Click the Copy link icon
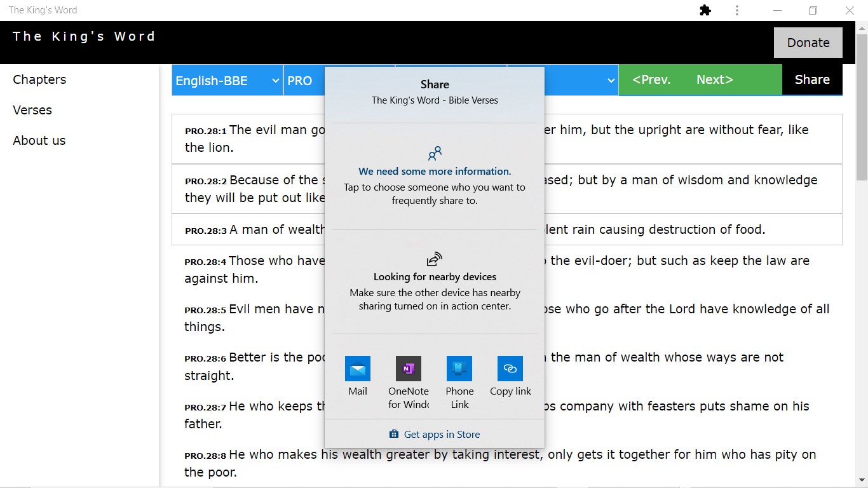Screen dimensions: 868x488 (510, 369)
